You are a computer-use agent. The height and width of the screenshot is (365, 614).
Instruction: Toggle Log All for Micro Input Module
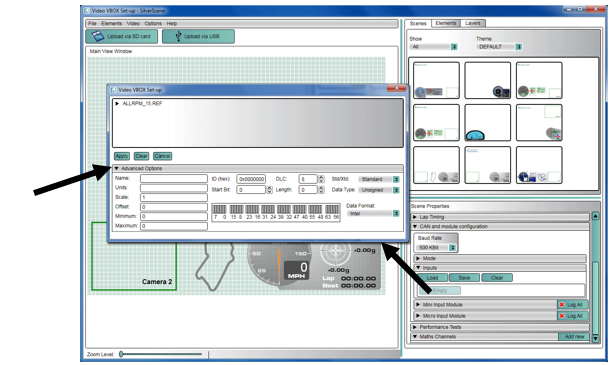573,316
